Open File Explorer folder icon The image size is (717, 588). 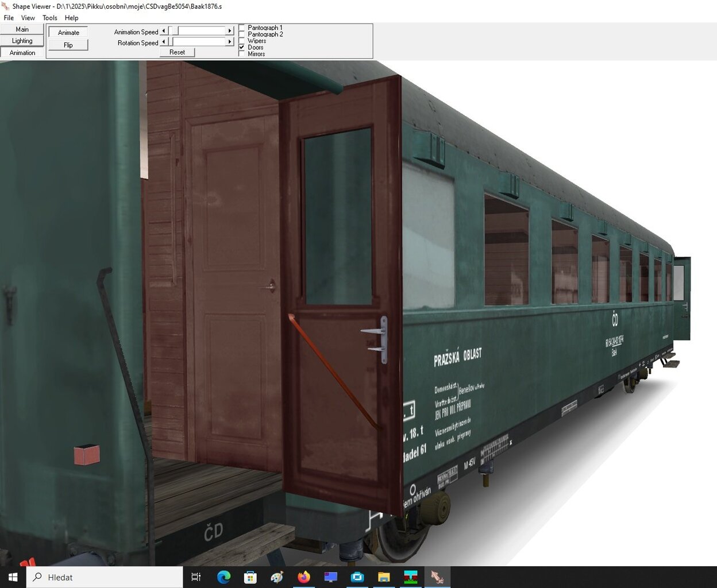[x=384, y=577]
